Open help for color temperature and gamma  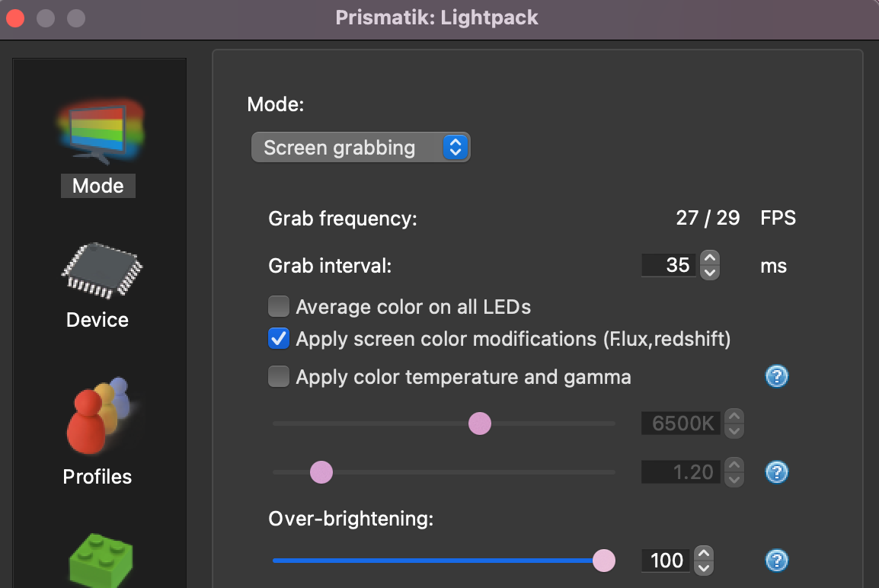pos(776,376)
